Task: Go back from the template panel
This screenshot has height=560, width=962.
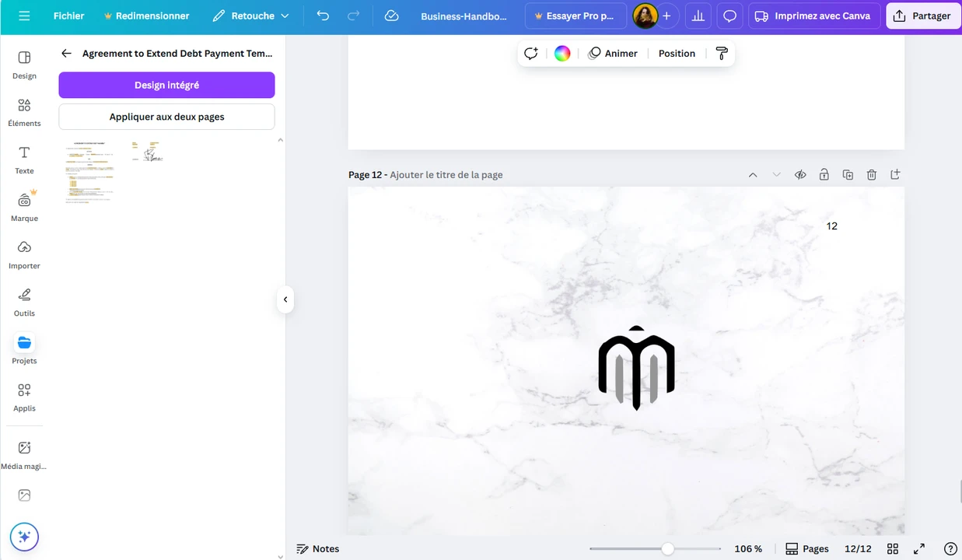Action: point(66,54)
